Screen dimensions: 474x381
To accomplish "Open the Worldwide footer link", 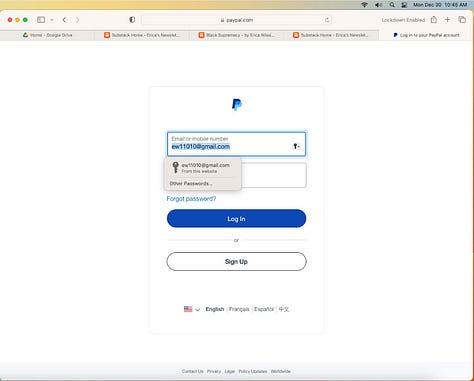I will click(281, 371).
